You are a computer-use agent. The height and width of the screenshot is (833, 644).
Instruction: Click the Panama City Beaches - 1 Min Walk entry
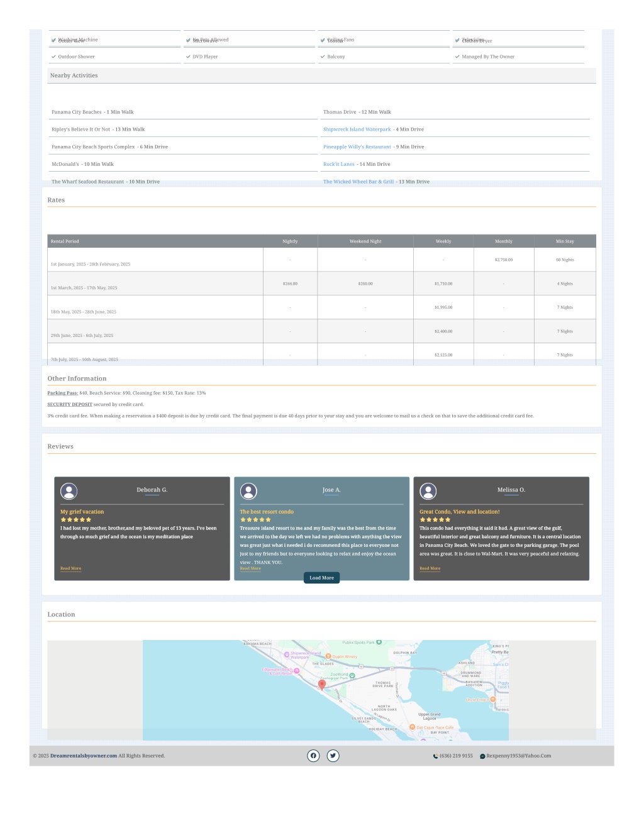pos(92,112)
